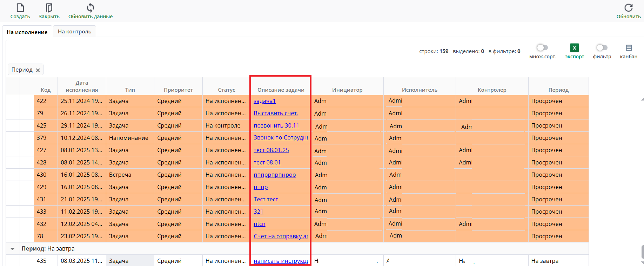Click the Приоритет column header
Image resolution: width=644 pixels, height=266 pixels.
(x=178, y=90)
